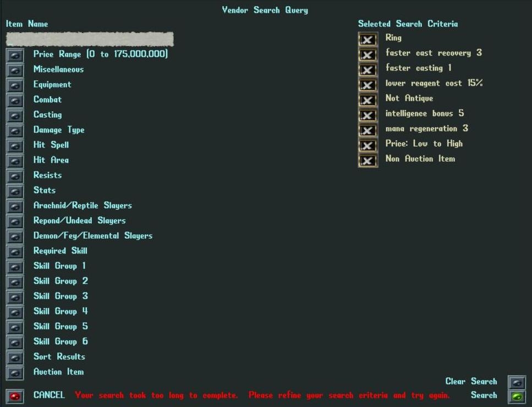Remove the intelligence bonus 5 criterion
The height and width of the screenshot is (407, 532).
(368, 116)
